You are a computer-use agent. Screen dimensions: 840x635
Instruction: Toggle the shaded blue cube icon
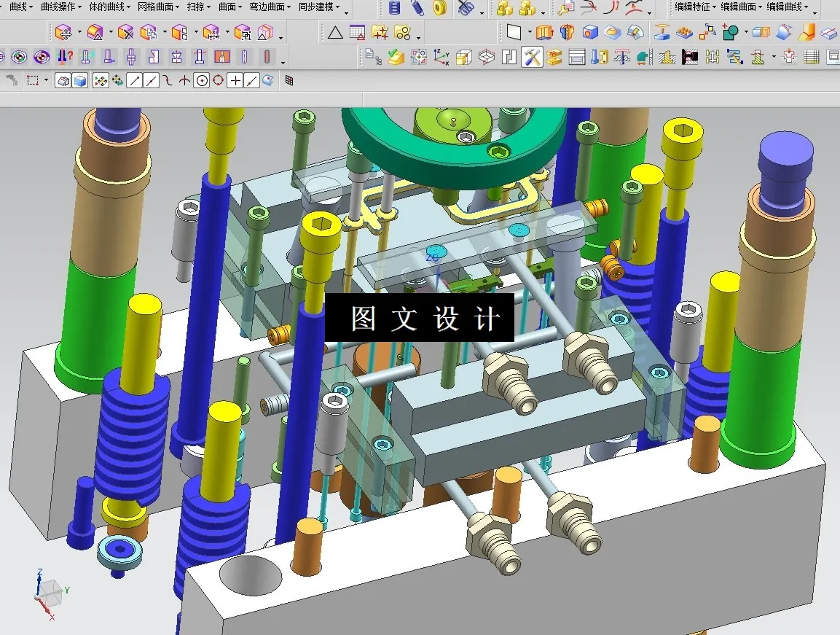(x=80, y=81)
